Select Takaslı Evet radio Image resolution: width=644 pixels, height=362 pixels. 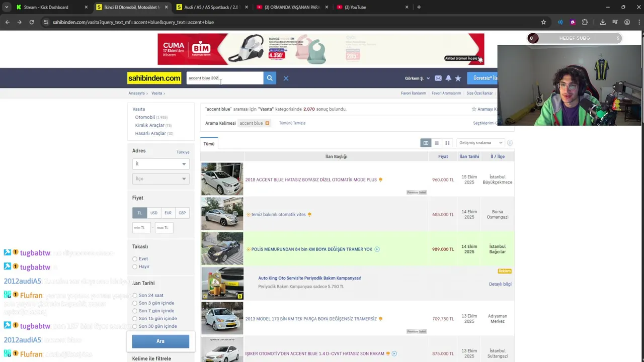click(x=135, y=259)
